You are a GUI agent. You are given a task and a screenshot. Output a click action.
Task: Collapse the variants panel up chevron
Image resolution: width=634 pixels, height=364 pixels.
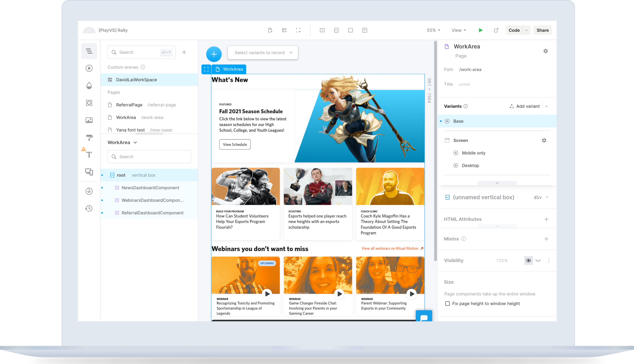click(497, 183)
